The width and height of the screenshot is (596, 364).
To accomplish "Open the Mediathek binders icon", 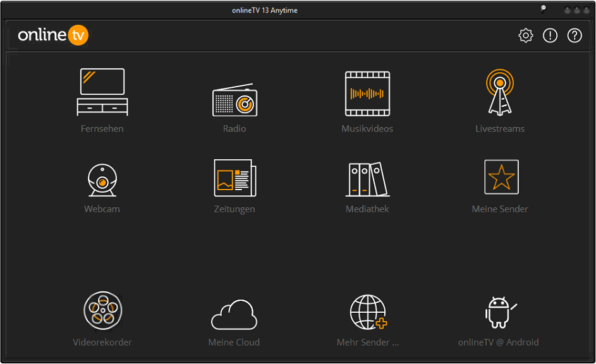I will [367, 179].
